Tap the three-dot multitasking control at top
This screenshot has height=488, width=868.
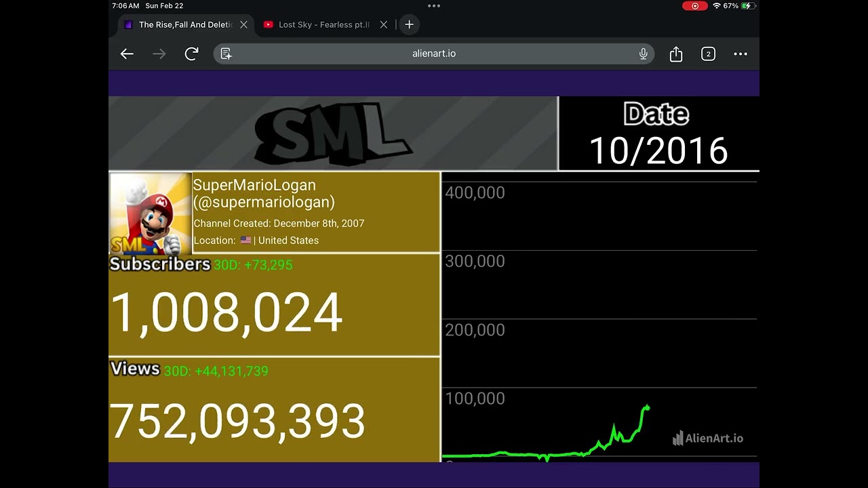[434, 5]
